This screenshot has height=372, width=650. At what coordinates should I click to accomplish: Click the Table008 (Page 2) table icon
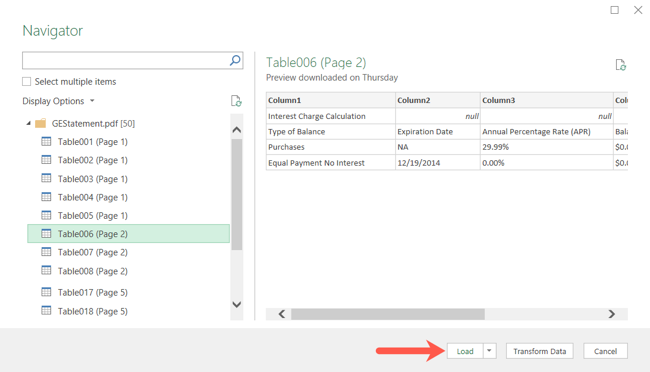point(46,270)
